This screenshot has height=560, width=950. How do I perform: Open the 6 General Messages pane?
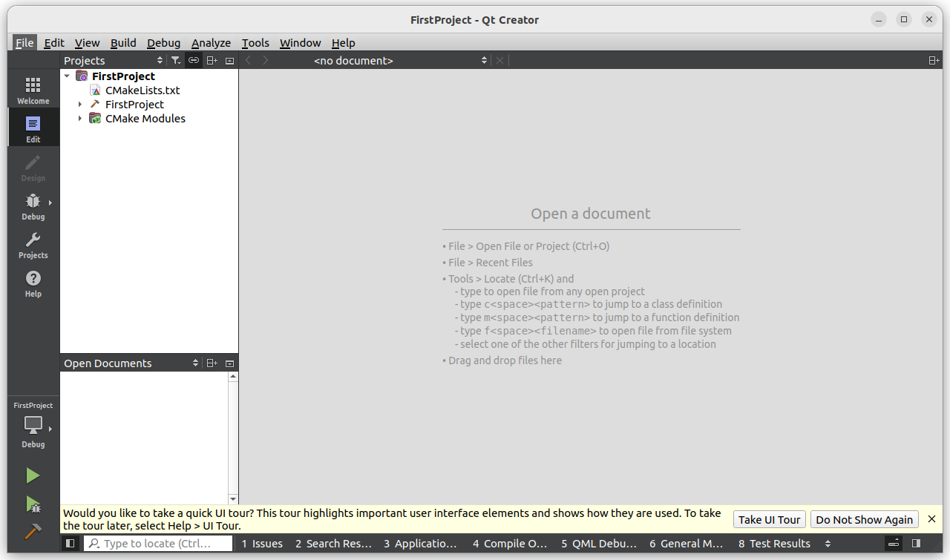coord(687,544)
